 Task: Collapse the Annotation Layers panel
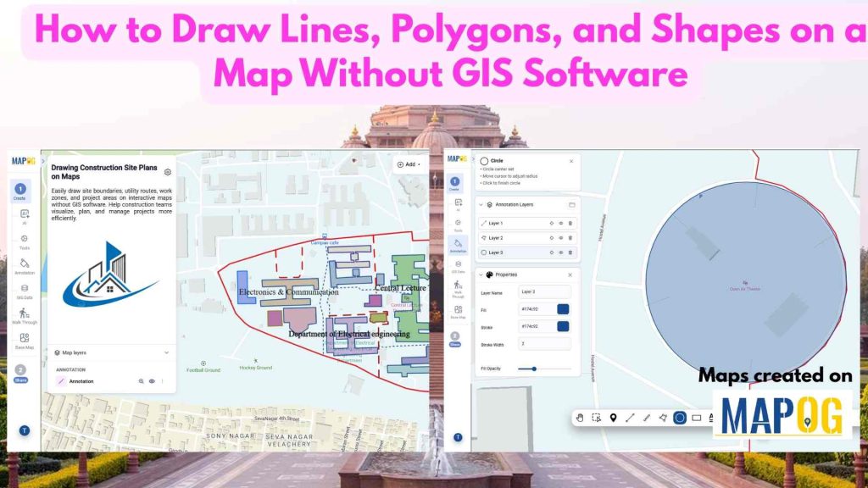coord(481,205)
